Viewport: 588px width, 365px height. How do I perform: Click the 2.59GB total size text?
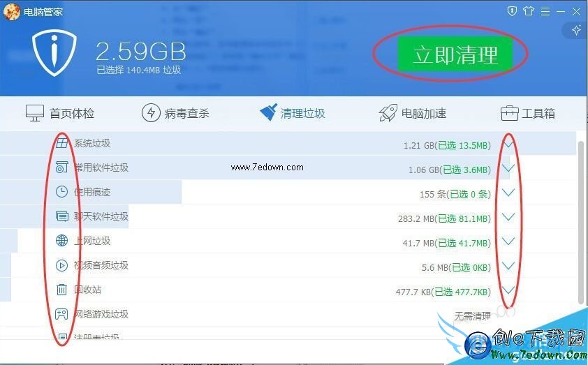point(140,52)
